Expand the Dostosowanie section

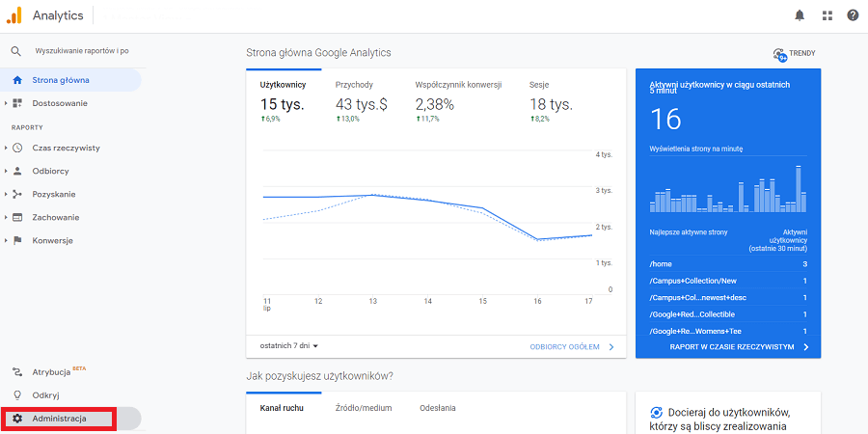(x=6, y=103)
